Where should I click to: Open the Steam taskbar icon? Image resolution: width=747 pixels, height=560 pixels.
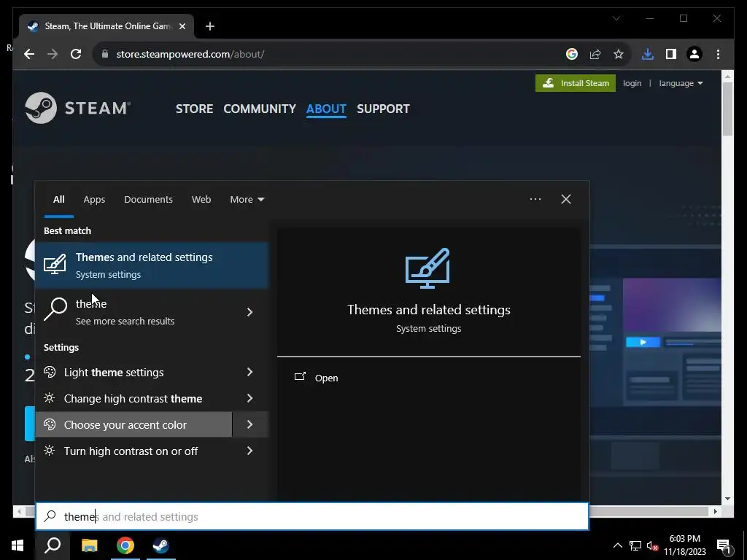161,545
